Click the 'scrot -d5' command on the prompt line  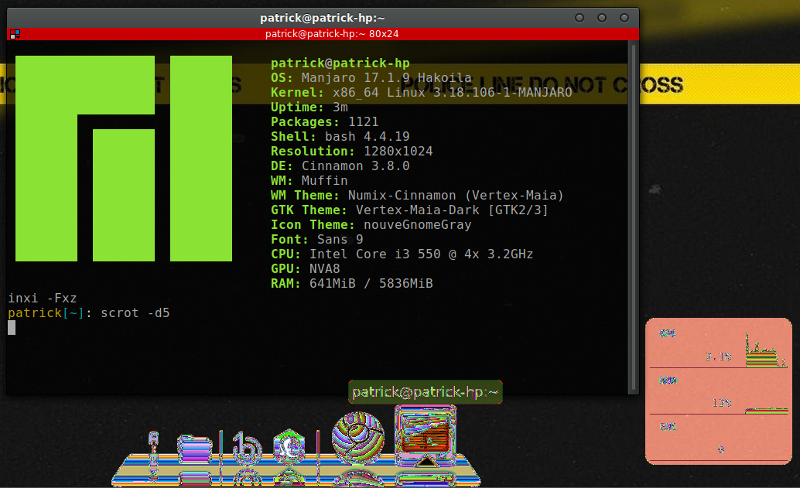(x=135, y=313)
